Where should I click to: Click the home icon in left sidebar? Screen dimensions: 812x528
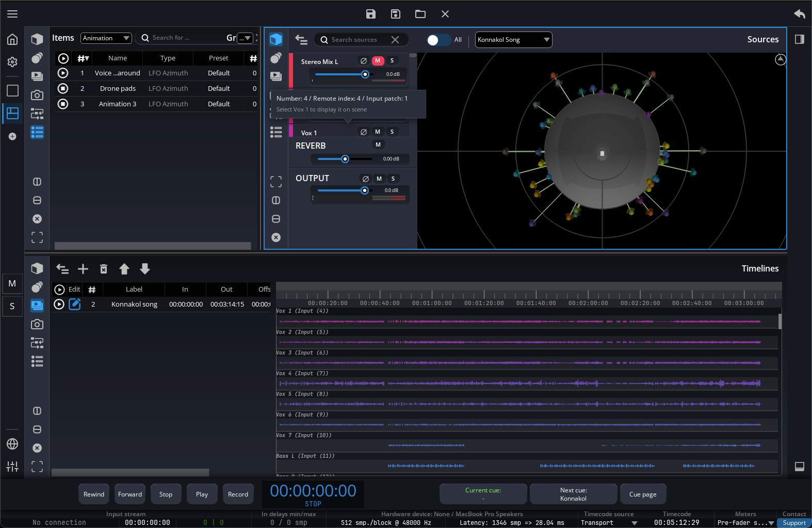point(12,39)
